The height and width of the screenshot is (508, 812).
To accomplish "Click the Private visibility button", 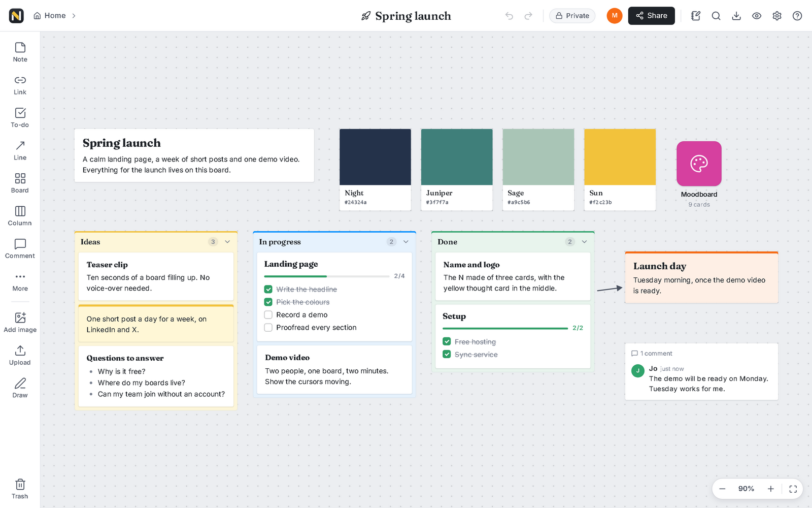I will (572, 16).
